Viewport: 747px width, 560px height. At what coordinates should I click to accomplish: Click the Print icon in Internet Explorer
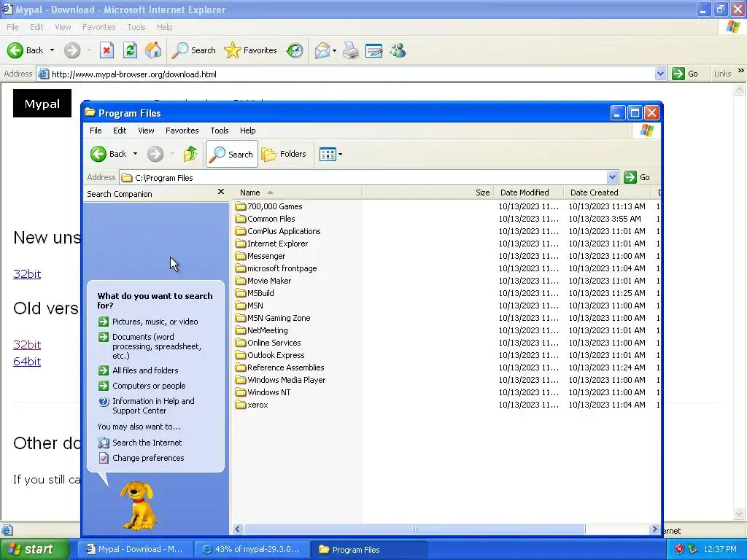351,50
